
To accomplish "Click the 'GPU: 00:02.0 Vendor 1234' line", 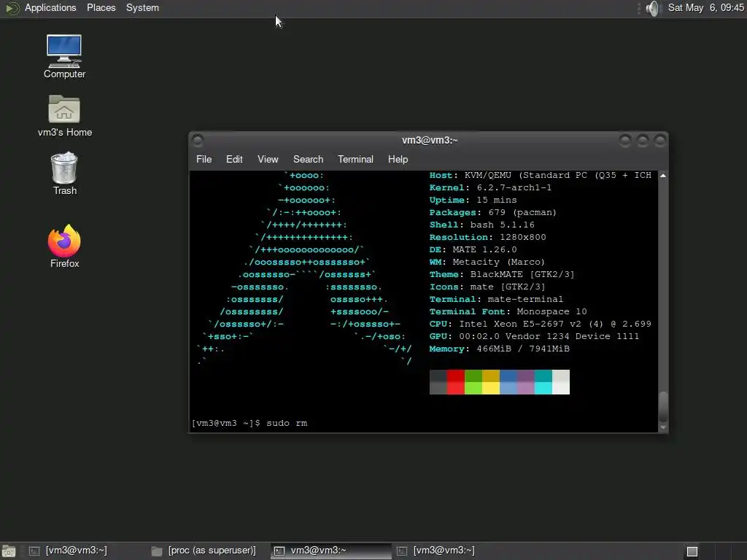I will click(x=534, y=336).
